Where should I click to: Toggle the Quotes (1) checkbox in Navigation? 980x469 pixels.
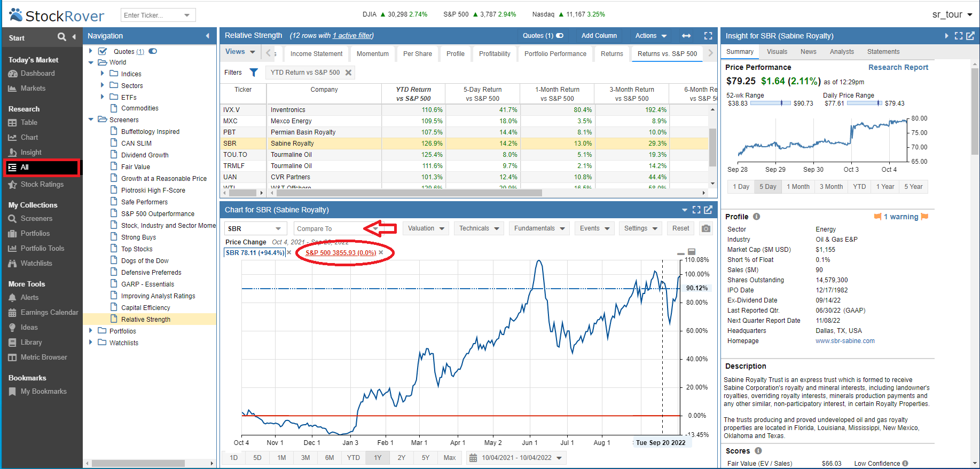[103, 51]
